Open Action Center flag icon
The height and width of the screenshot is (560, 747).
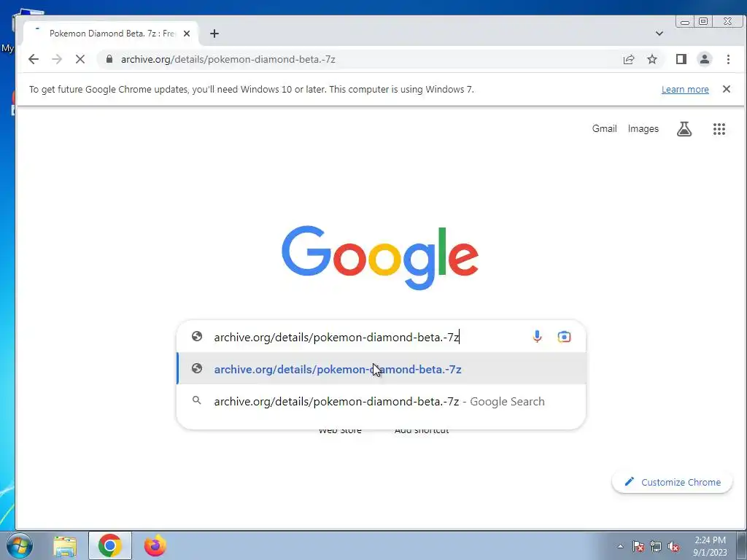coord(638,546)
